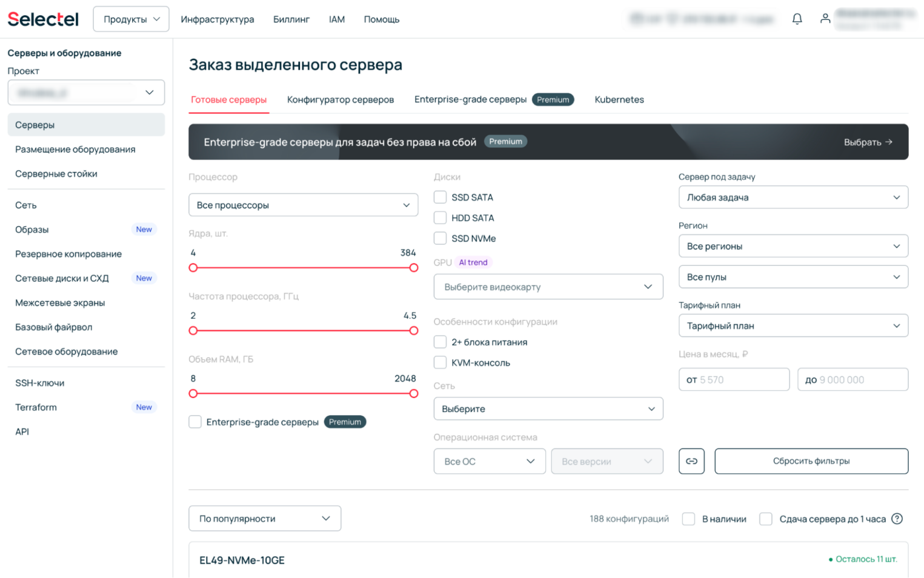
Task: Expand the Проект selector
Action: click(x=86, y=93)
